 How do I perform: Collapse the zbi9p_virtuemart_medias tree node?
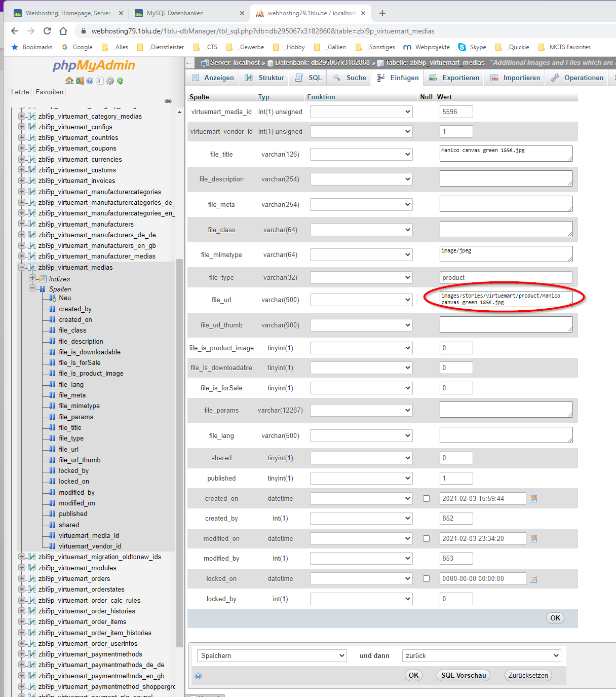22,268
